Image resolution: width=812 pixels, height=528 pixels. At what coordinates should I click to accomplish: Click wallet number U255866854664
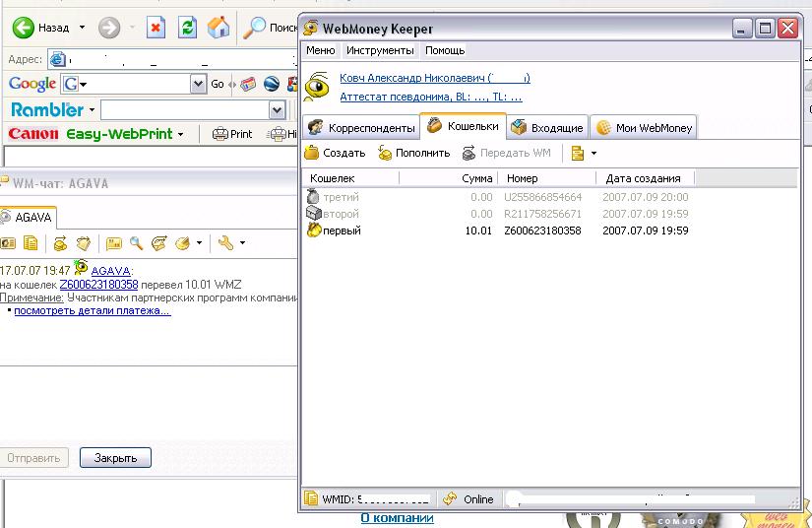[542, 197]
